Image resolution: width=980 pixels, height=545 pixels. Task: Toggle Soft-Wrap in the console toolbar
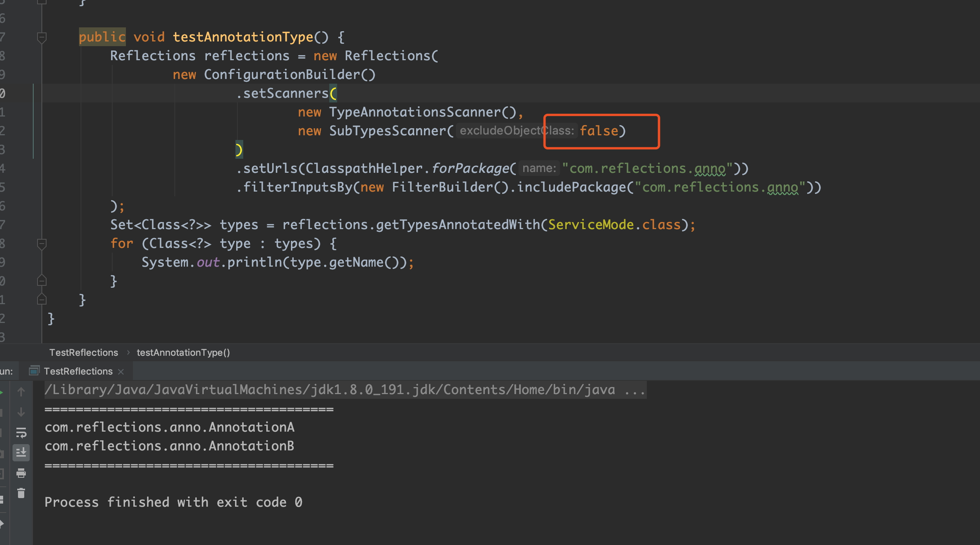[21, 433]
